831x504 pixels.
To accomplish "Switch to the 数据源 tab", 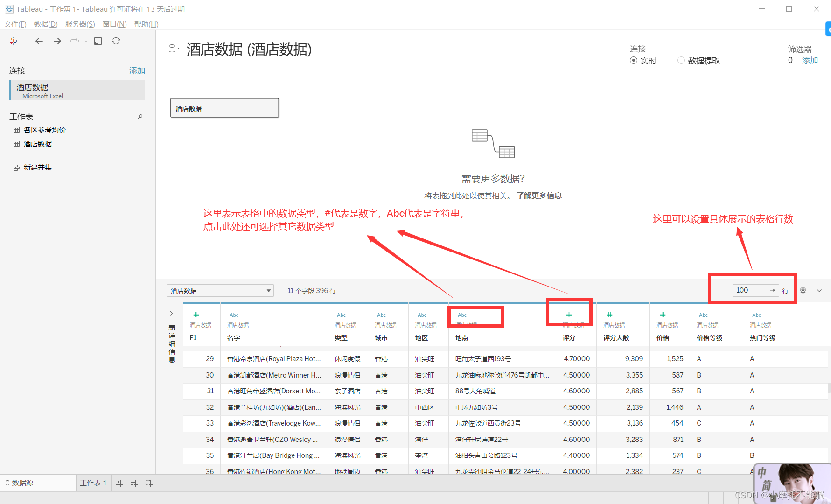I will [x=38, y=483].
